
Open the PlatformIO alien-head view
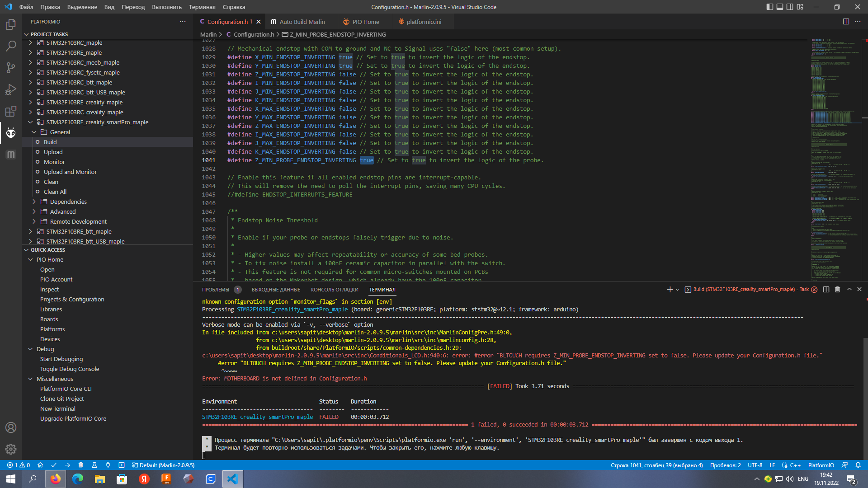tap(11, 133)
